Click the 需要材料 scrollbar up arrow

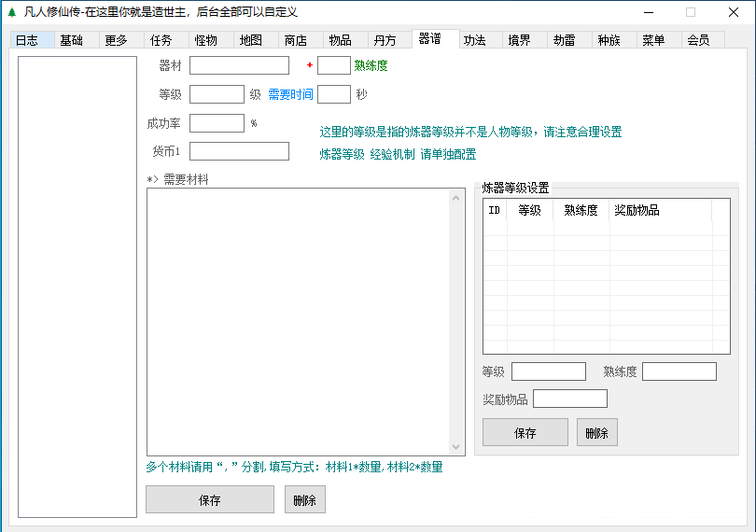tap(456, 198)
